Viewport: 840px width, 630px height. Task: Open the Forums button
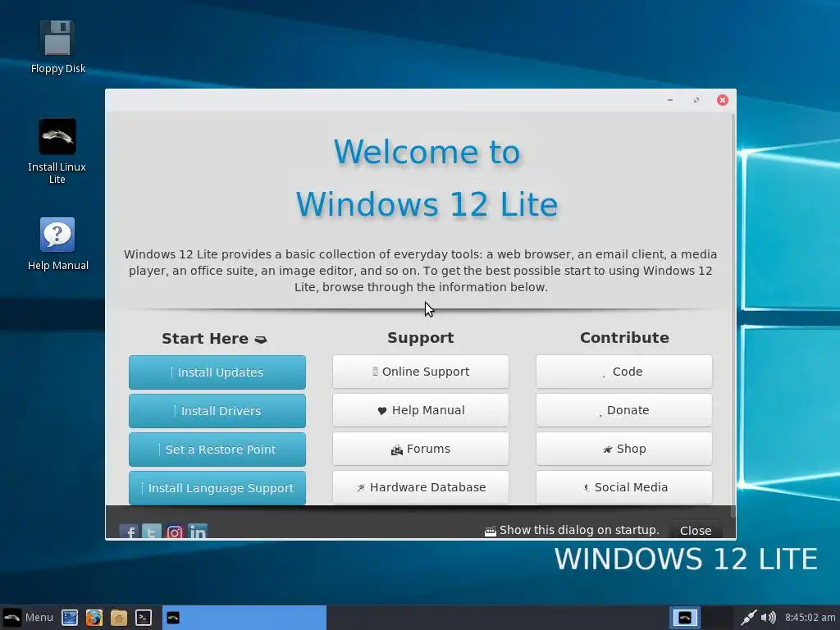[x=421, y=449]
